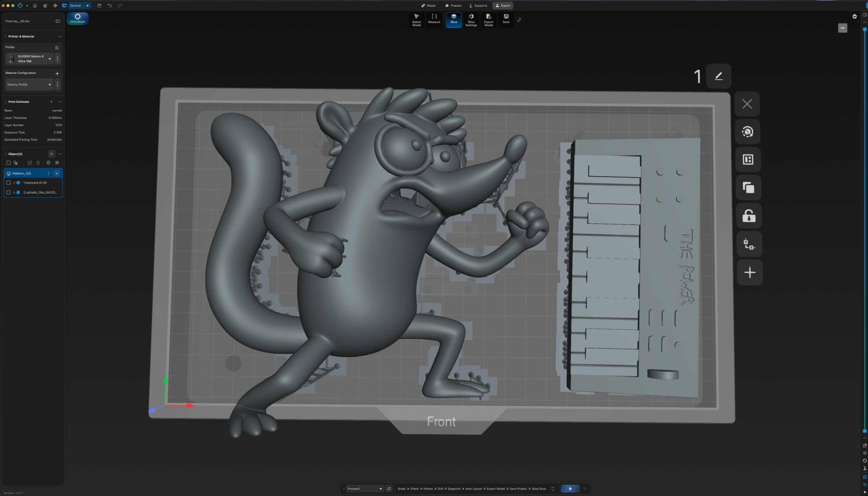Click the Export Model tool
This screenshot has width=868, height=496.
pos(488,20)
